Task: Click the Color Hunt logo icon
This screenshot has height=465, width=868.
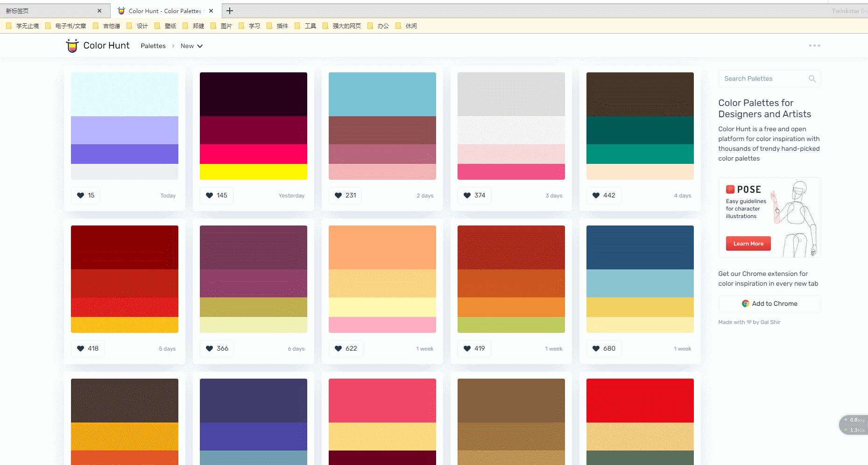Action: click(72, 46)
